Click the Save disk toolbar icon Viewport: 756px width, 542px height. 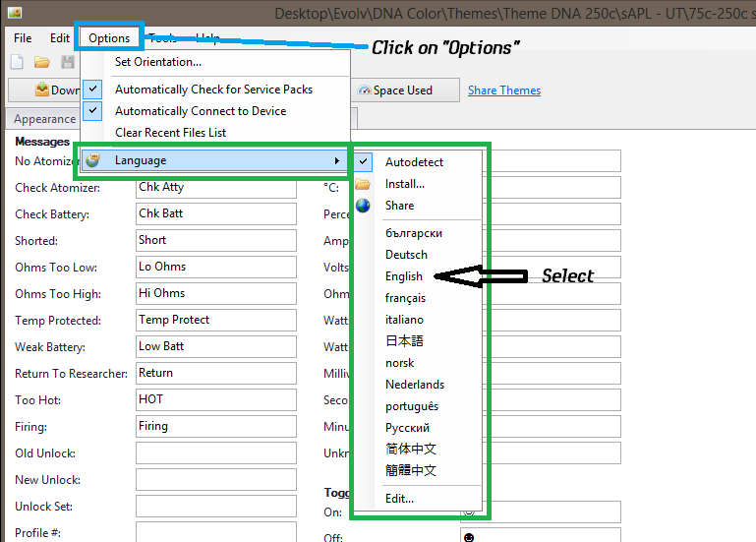(x=68, y=62)
